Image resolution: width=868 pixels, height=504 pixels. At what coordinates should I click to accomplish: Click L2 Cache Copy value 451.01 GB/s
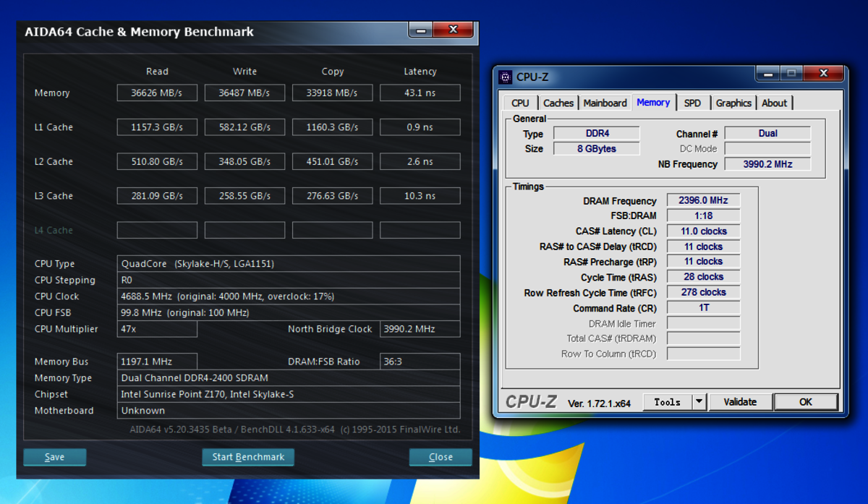pos(333,161)
